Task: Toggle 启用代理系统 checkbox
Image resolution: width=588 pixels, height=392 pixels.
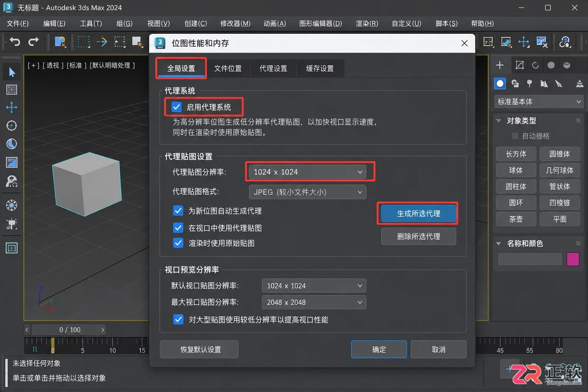Action: tap(177, 107)
